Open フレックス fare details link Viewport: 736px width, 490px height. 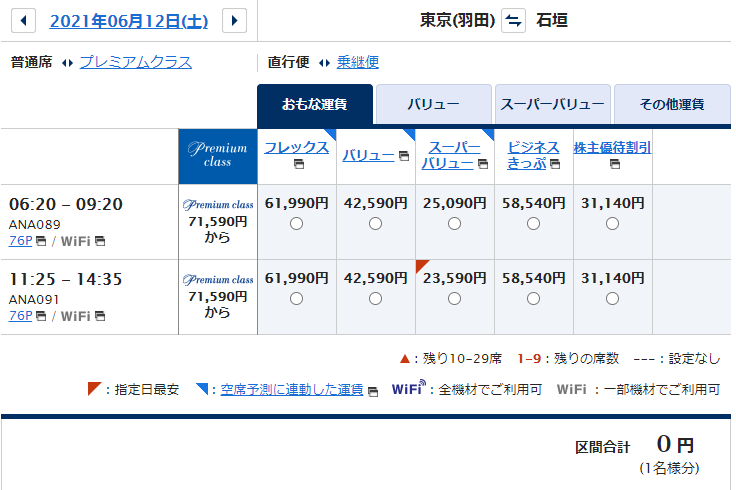(x=296, y=147)
